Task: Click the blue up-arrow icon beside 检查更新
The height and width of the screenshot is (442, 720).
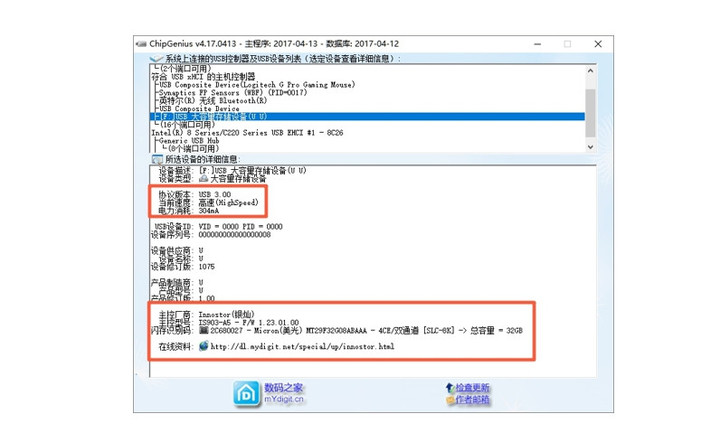Action: [450, 388]
